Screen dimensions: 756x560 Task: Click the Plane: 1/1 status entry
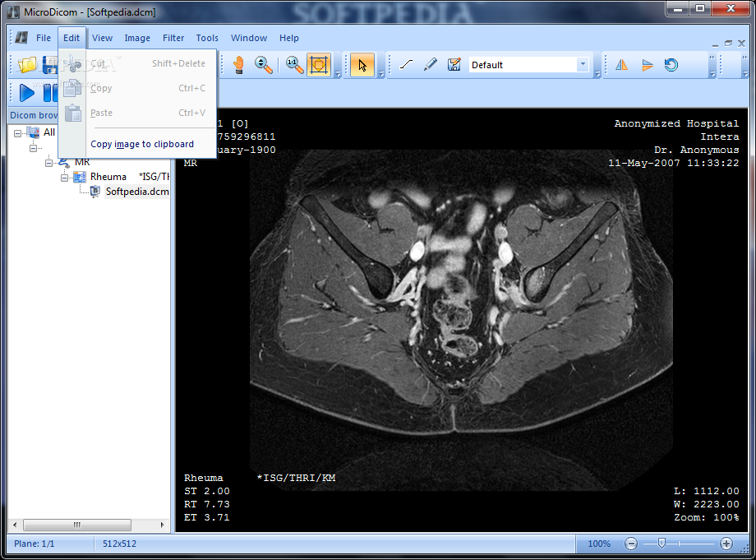point(35,544)
